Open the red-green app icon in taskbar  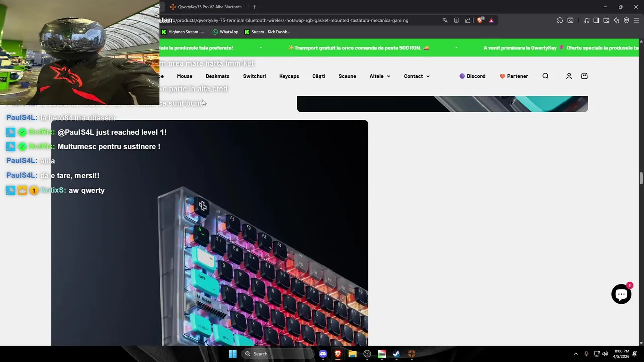382,354
